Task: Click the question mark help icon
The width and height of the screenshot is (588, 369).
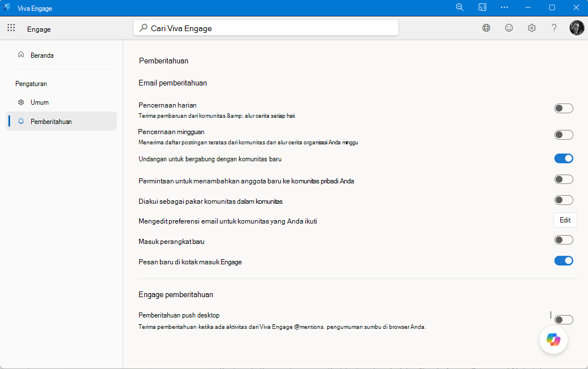Action: 554,28
